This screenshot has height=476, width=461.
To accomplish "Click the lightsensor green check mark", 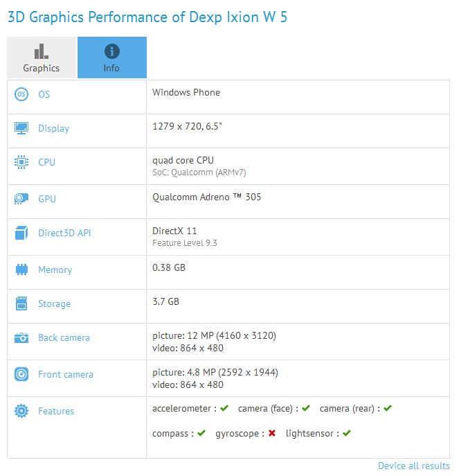I will click(347, 433).
